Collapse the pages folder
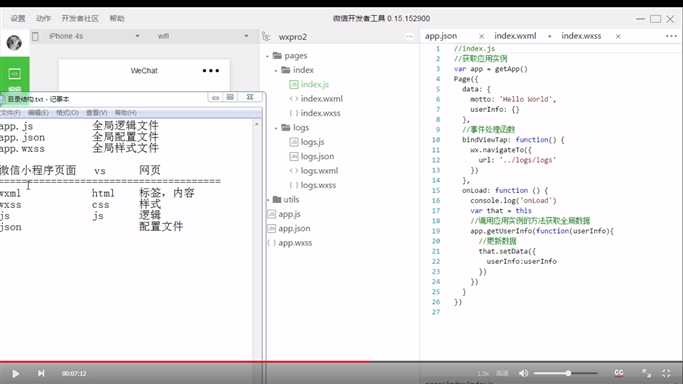683x384 pixels. (268, 56)
